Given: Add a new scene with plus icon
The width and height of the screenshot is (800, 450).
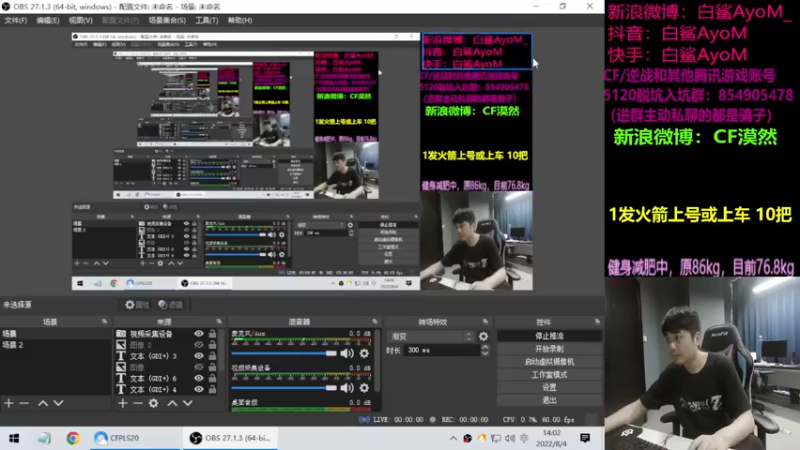Looking at the screenshot, I should click(x=9, y=403).
